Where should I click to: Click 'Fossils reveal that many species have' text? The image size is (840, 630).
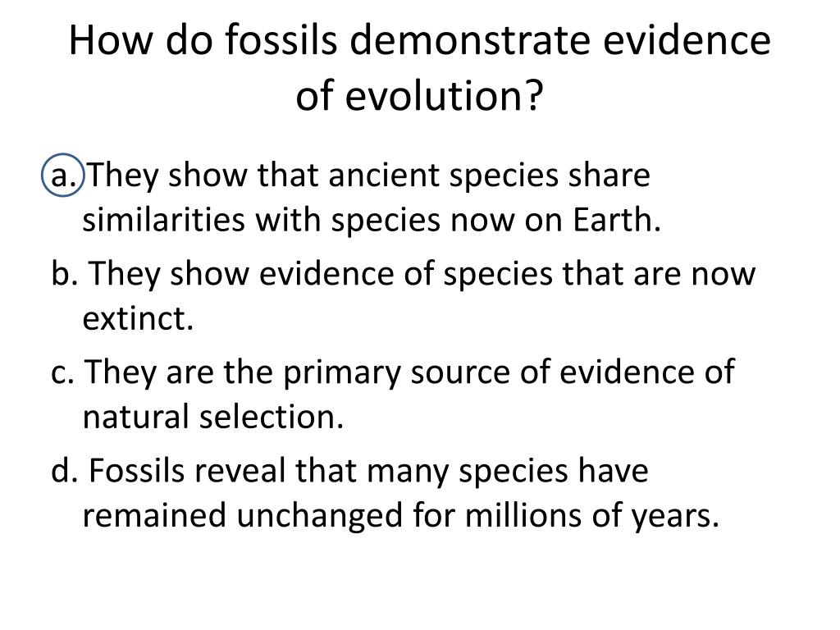(368, 471)
